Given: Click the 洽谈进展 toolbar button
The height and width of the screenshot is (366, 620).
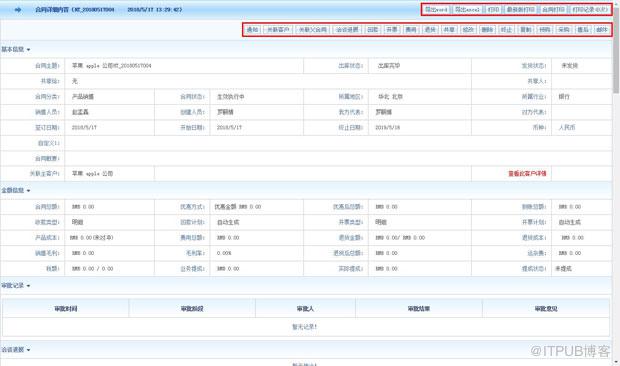Looking at the screenshot, I should pos(347,30).
